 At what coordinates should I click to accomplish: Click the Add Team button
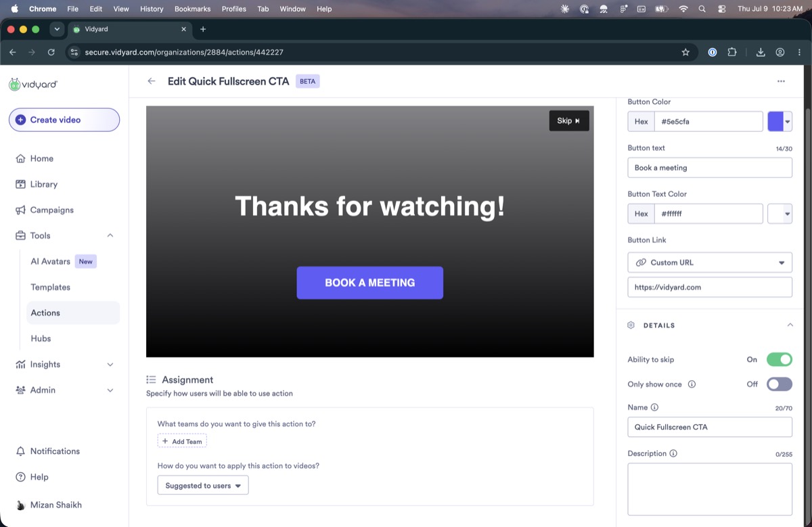click(182, 441)
